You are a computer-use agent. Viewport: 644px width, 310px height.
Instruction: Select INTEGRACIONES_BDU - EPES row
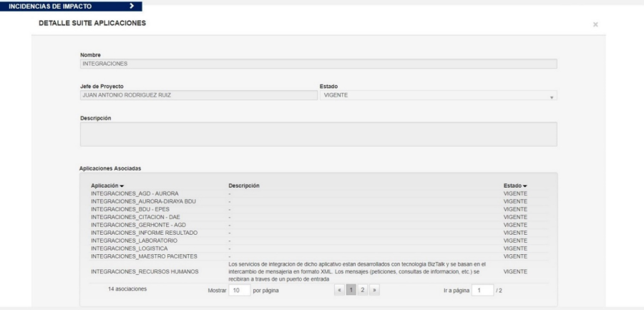point(320,209)
